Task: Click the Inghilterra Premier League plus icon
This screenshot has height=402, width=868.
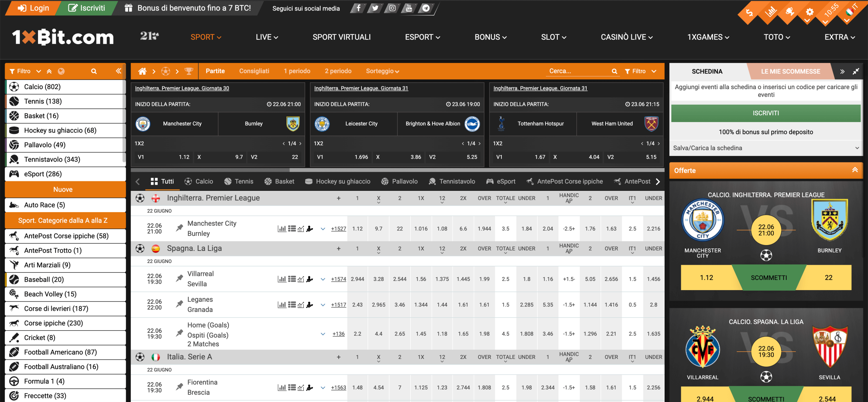Action: 338,198
